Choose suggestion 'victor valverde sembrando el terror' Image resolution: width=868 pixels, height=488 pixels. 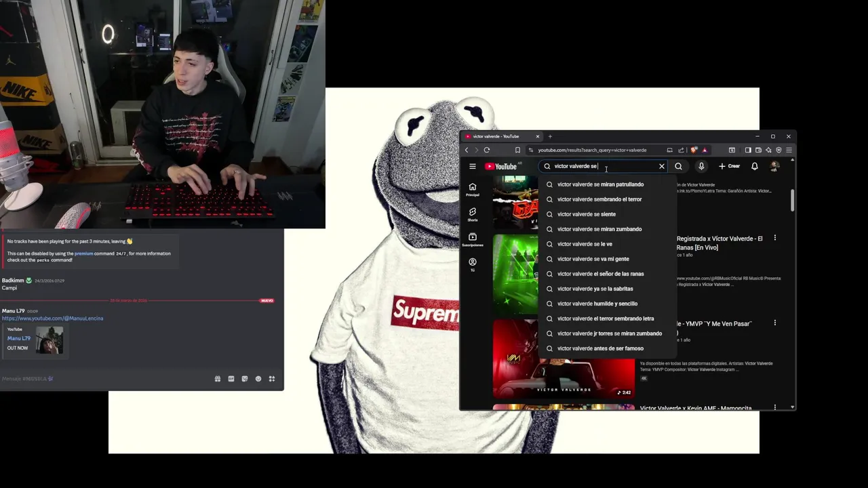point(608,199)
